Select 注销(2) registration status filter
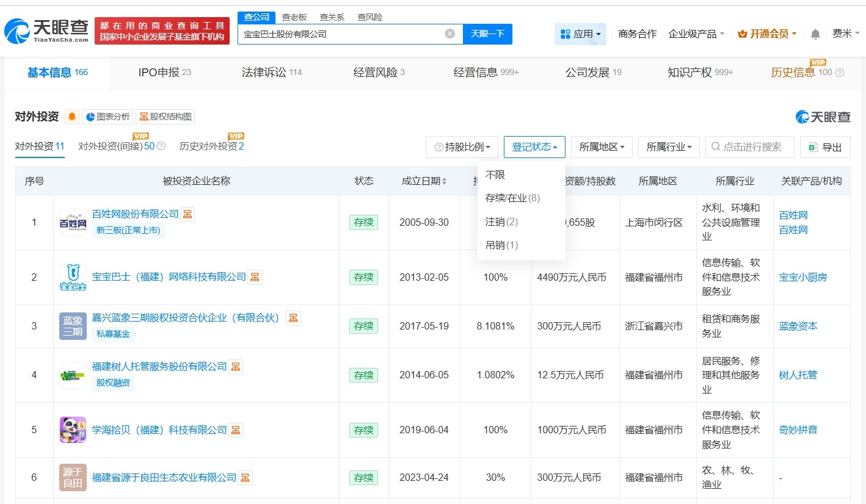 click(x=501, y=221)
